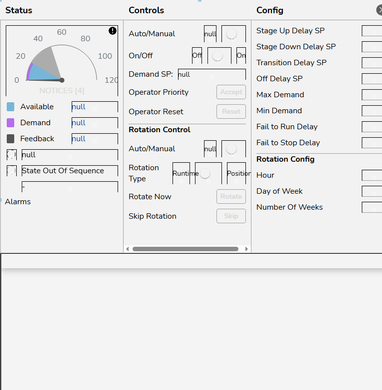The height and width of the screenshot is (390, 382).
Task: Click the Accept button for Operator Priority
Action: [231, 92]
